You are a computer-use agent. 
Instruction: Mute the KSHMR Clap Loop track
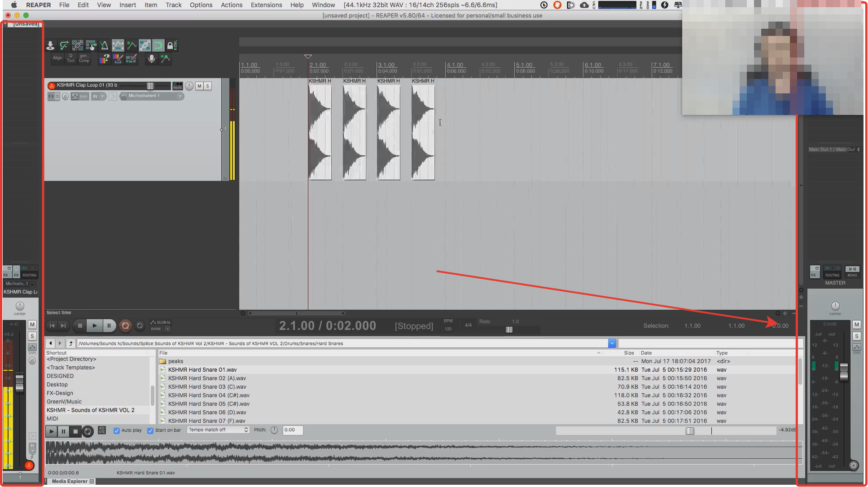[199, 86]
